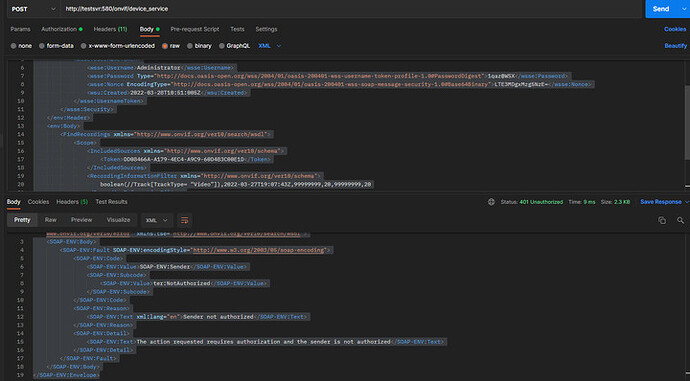Open the request Settings tab
This screenshot has width=690, height=381.
(266, 29)
